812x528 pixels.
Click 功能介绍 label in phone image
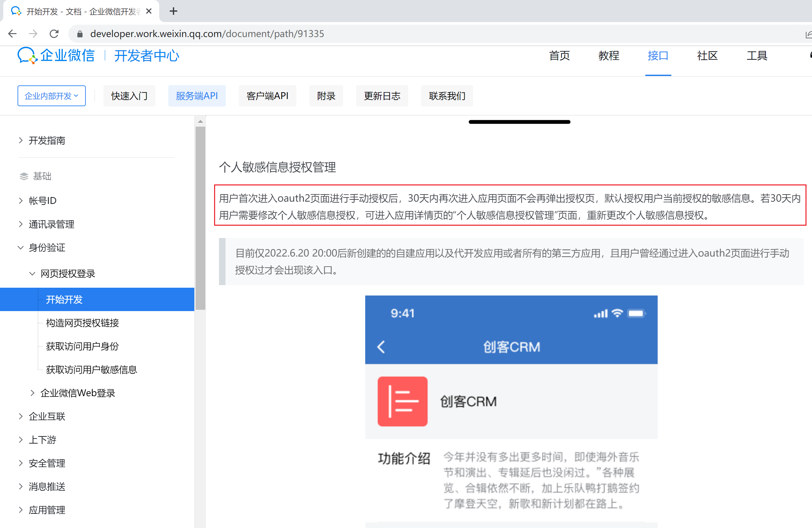pos(404,458)
